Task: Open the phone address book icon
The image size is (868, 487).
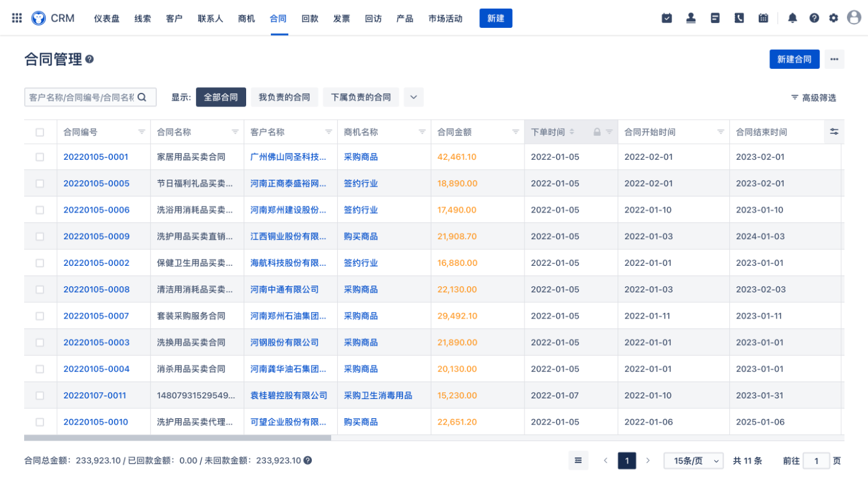Action: (x=739, y=18)
